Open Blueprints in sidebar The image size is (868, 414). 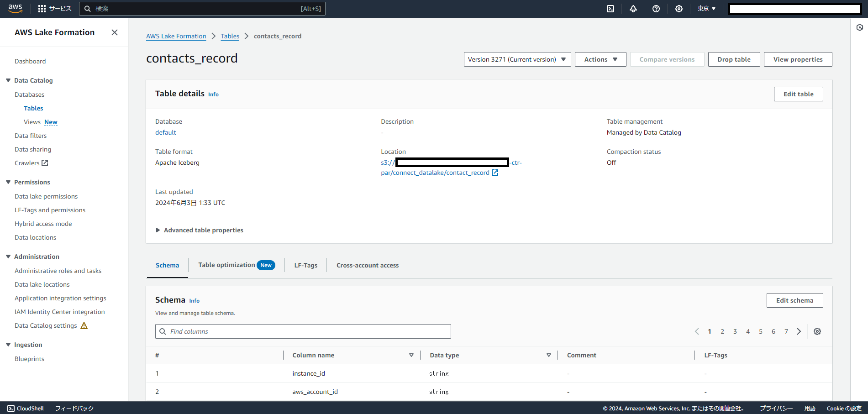30,359
